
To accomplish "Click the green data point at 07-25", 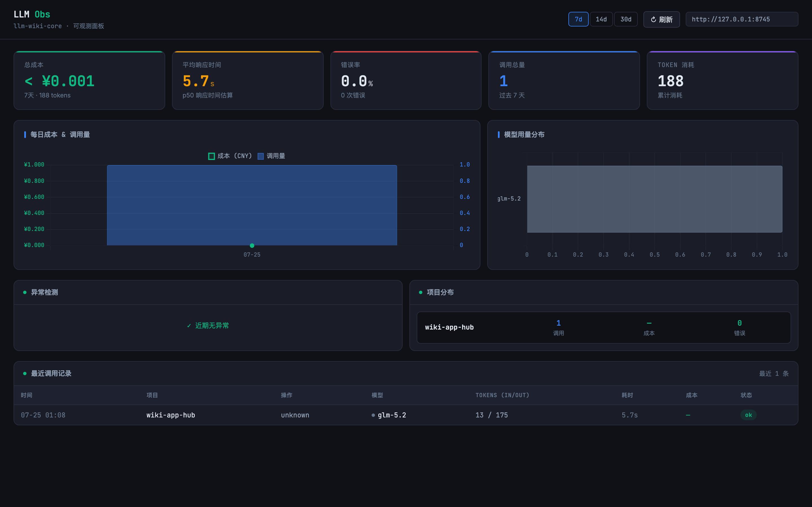I will 252,245.
